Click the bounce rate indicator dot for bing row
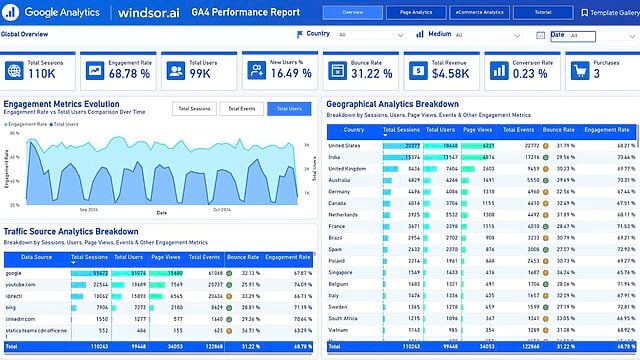Screen dimensions: 640x360 [229, 308]
